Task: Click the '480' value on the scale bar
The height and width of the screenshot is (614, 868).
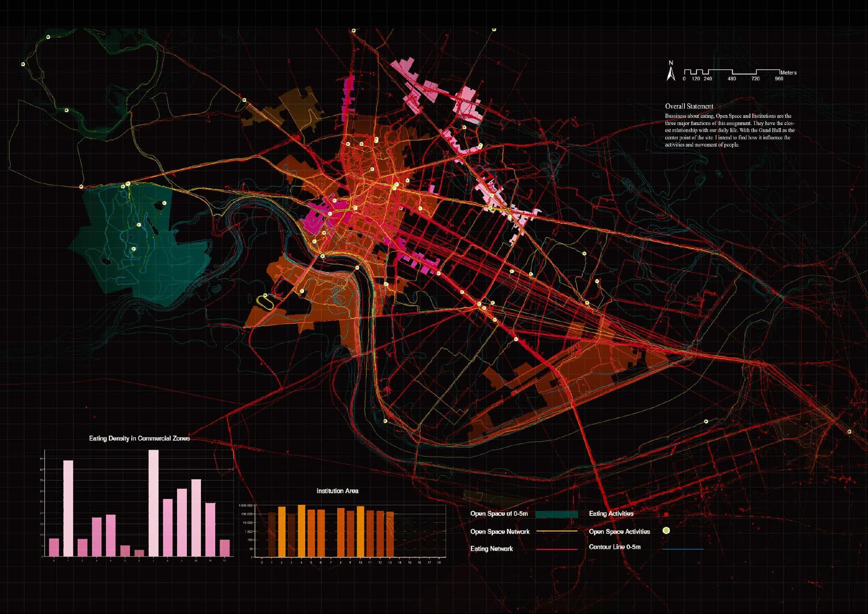Action: pyautogui.click(x=732, y=79)
